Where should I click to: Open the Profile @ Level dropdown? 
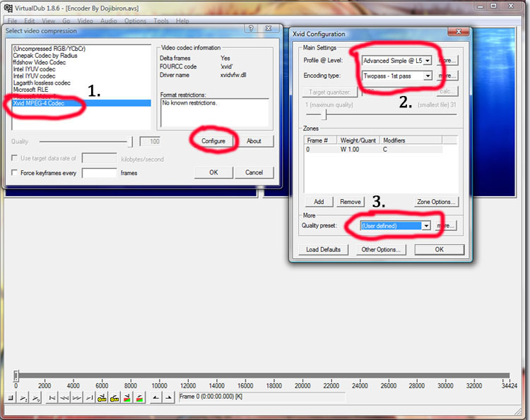pyautogui.click(x=428, y=61)
